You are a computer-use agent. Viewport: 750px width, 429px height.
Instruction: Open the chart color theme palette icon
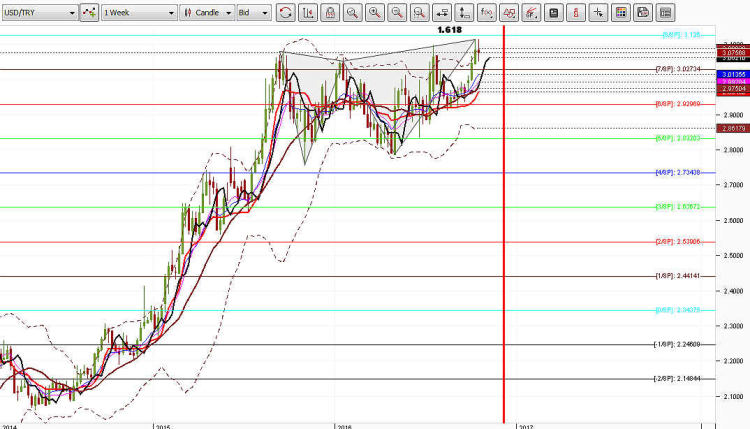[620, 12]
